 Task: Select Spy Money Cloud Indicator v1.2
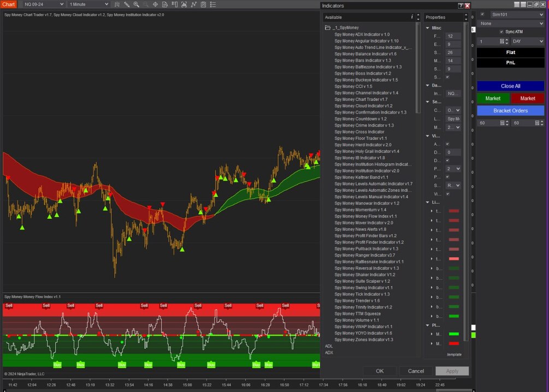(x=363, y=106)
